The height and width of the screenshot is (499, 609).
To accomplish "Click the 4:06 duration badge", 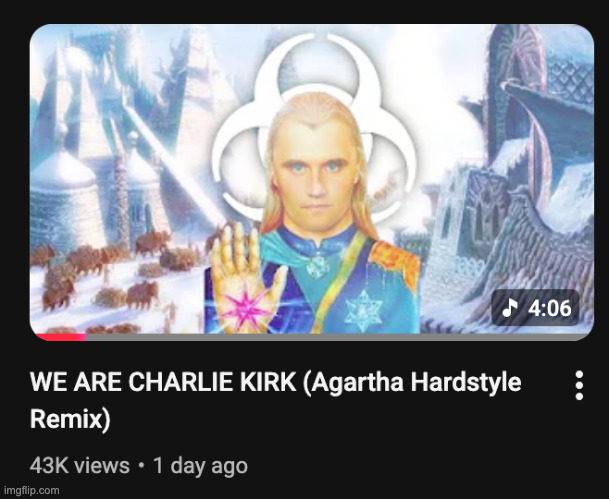I will tap(535, 308).
